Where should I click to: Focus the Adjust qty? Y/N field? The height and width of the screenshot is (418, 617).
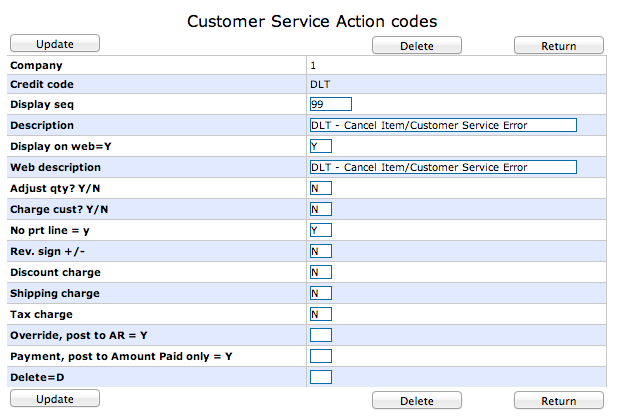point(320,188)
